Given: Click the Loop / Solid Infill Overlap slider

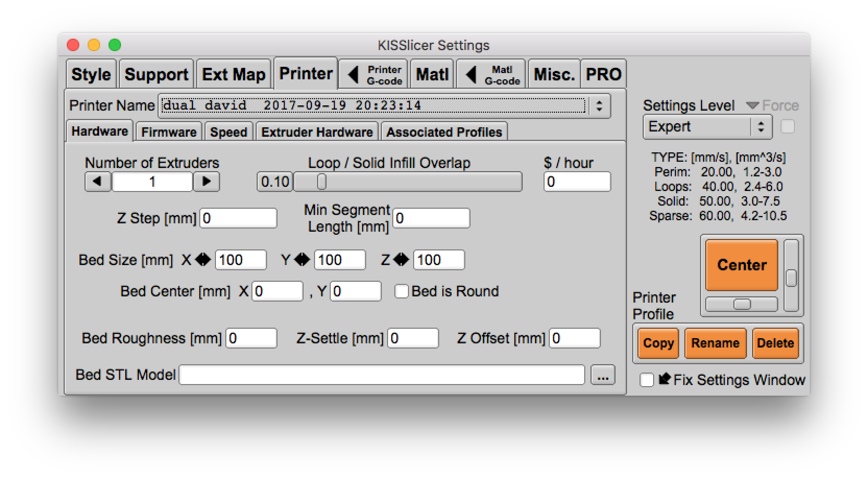Looking at the screenshot, I should (x=408, y=182).
